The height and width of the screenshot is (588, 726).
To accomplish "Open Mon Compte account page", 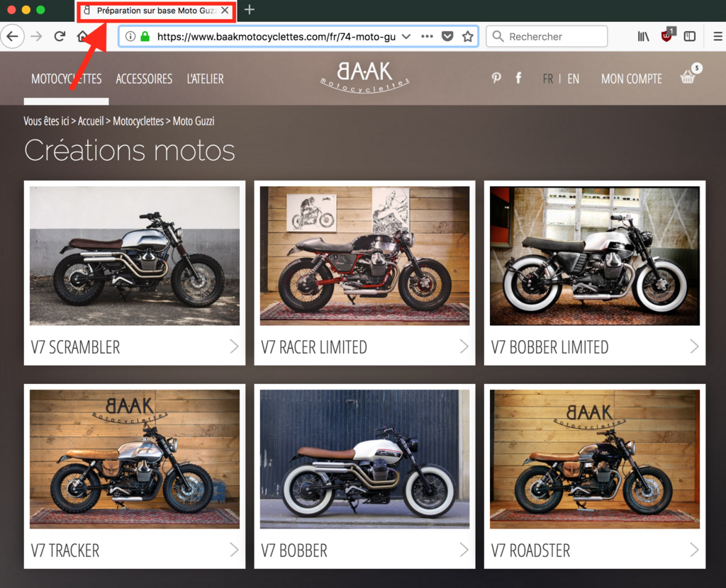I will [x=632, y=79].
